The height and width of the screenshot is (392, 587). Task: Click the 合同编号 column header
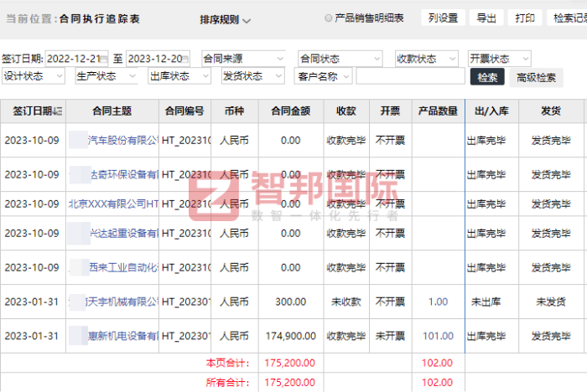184,111
